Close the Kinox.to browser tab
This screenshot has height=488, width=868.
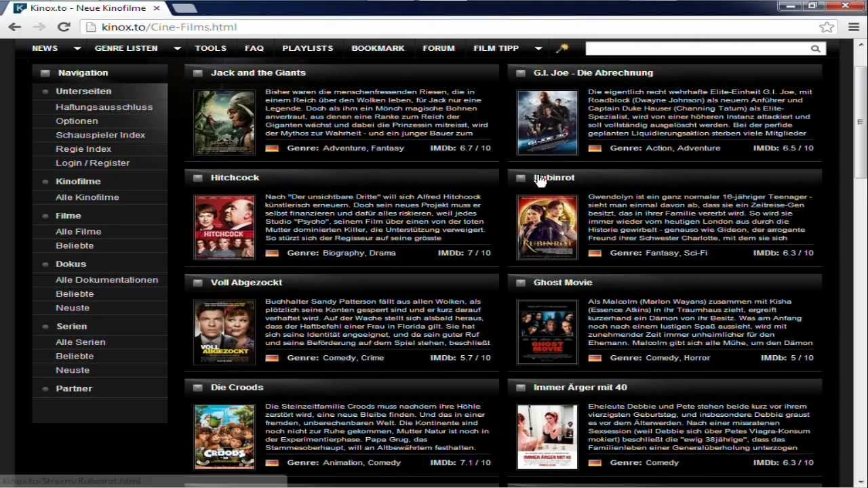157,8
